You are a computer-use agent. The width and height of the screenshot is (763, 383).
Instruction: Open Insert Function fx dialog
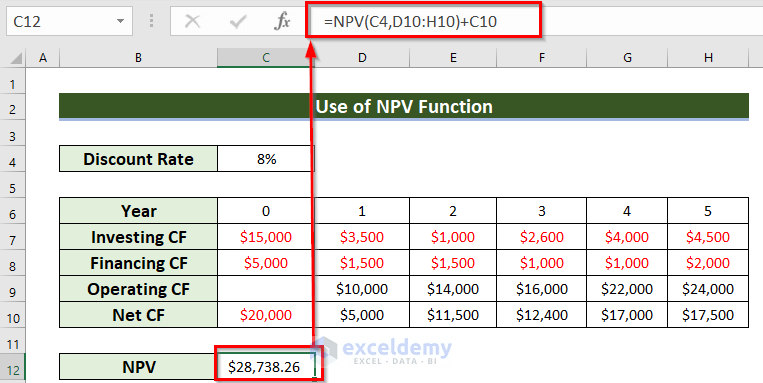click(282, 21)
